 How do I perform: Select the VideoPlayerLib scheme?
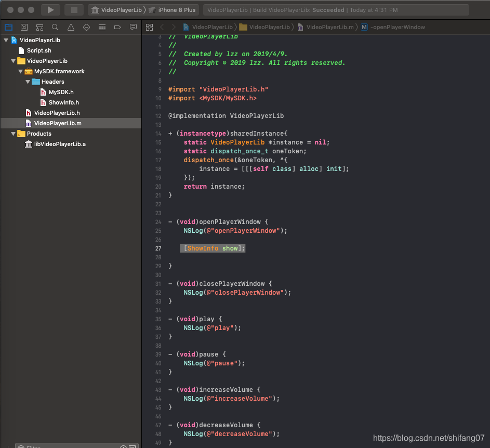(x=117, y=10)
